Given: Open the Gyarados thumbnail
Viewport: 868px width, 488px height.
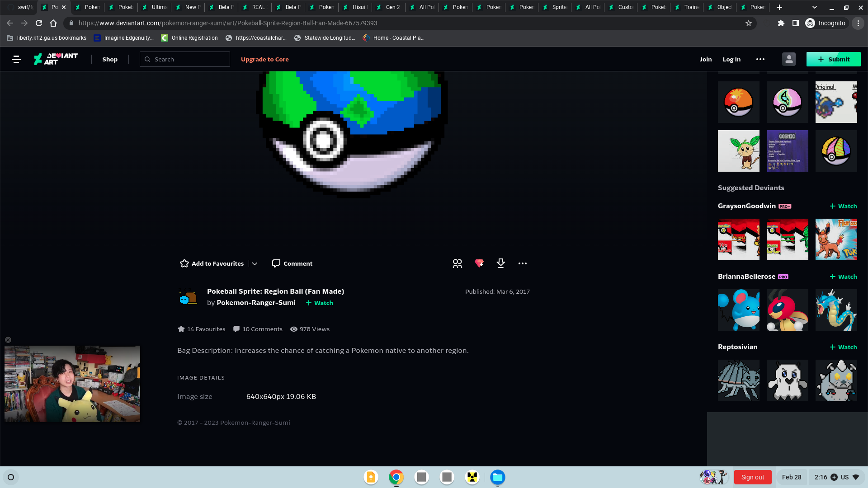Looking at the screenshot, I should (836, 310).
